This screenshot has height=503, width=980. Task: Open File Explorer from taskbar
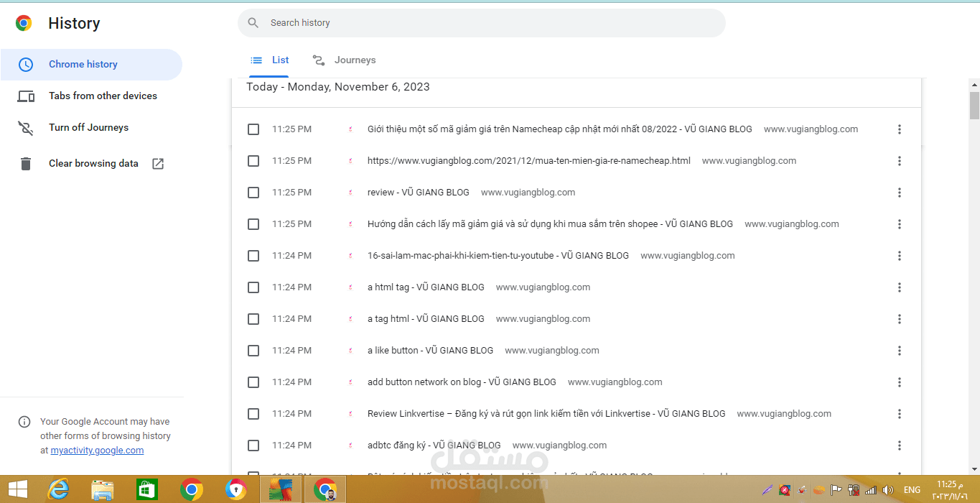coord(103,490)
